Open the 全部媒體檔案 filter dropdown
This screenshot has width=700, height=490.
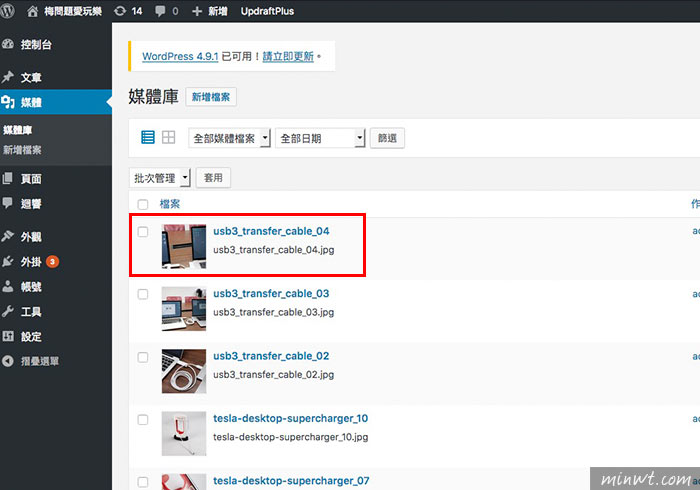point(229,138)
